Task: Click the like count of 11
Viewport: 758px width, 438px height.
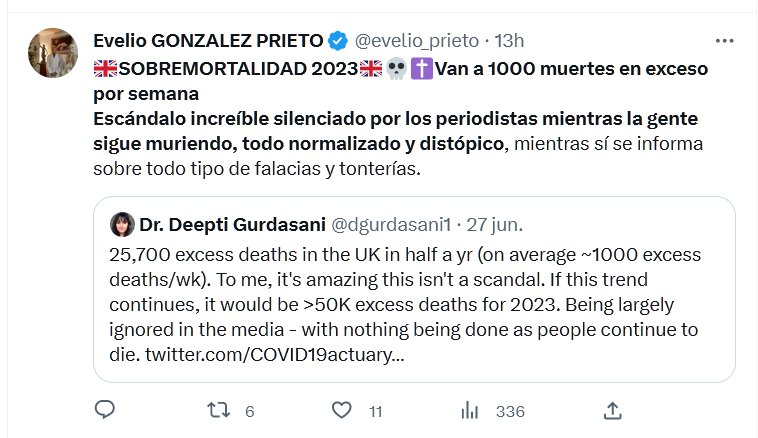Action: pyautogui.click(x=375, y=411)
